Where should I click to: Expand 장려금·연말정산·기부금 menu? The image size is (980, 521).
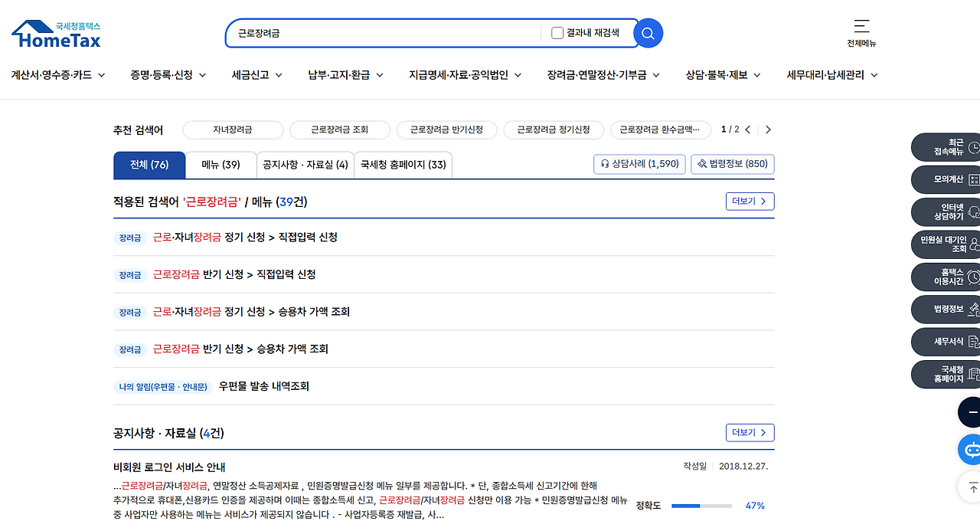pos(604,75)
